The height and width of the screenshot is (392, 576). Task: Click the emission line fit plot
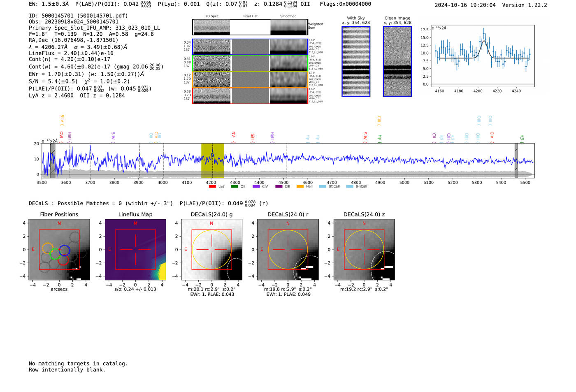point(482,56)
